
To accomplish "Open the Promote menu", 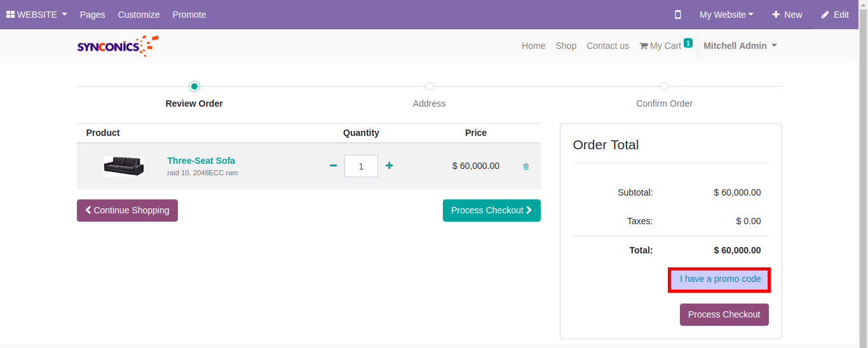I will (x=189, y=15).
